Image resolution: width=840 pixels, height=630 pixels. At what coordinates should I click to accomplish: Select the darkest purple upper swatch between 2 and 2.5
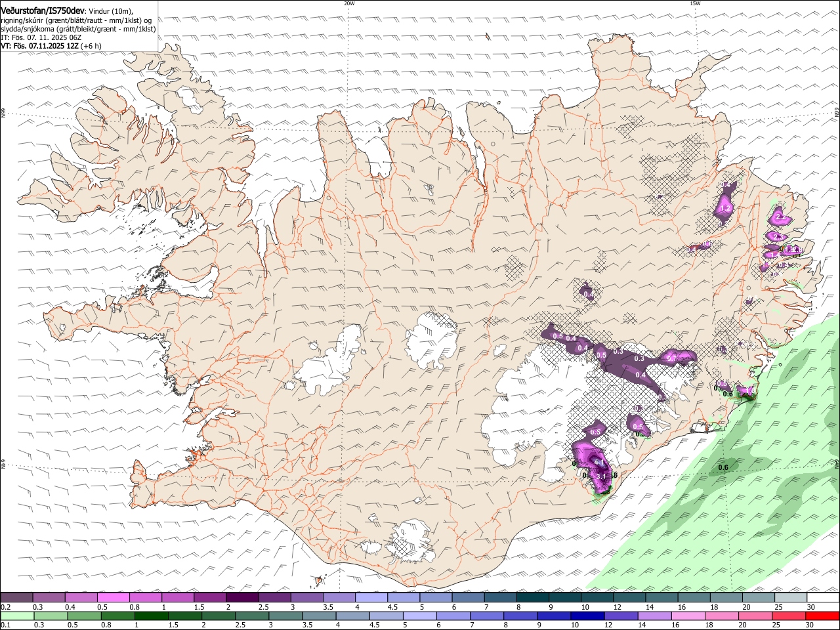tap(242, 597)
